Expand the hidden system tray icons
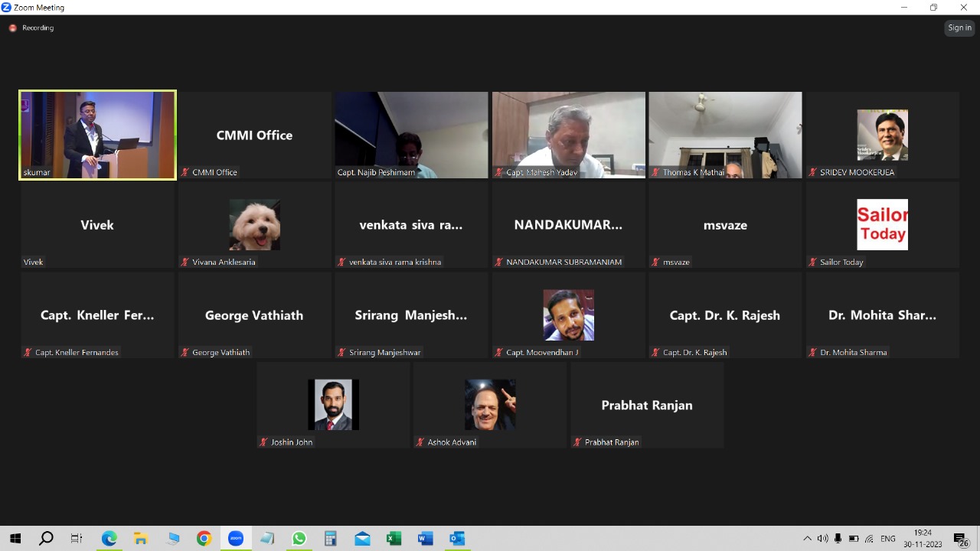The height and width of the screenshot is (551, 980). tap(807, 539)
